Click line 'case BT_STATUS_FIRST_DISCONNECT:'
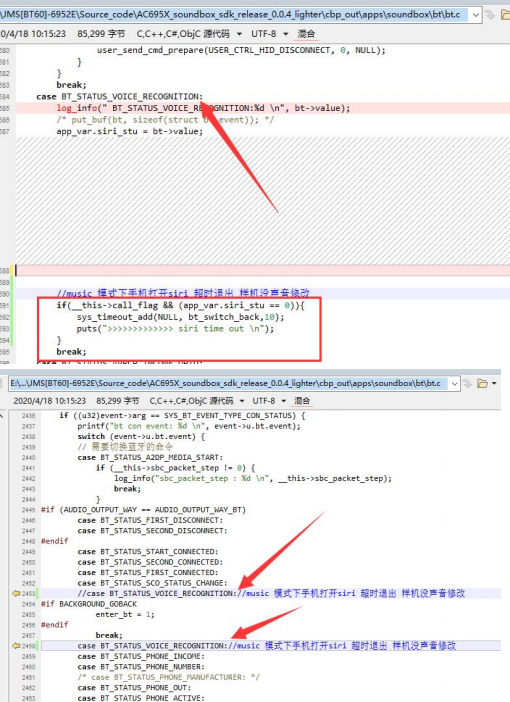This screenshot has width=510, height=702. [x=150, y=520]
